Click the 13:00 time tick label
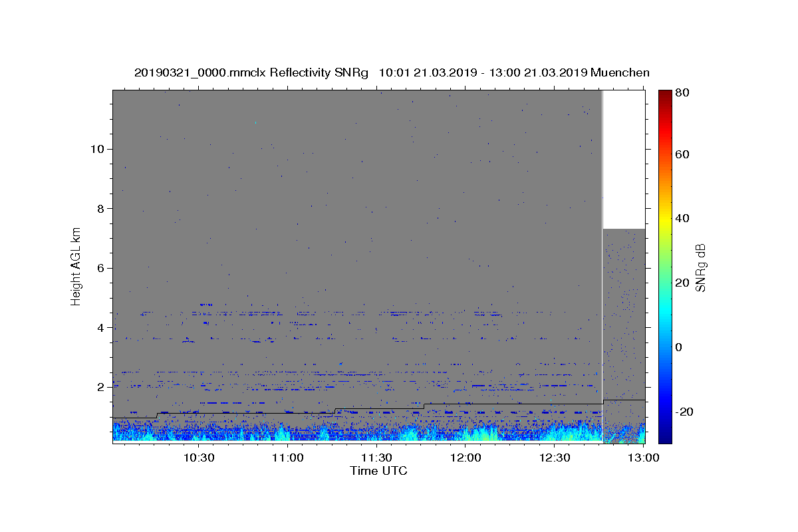The width and height of the screenshot is (798, 532). 643,458
